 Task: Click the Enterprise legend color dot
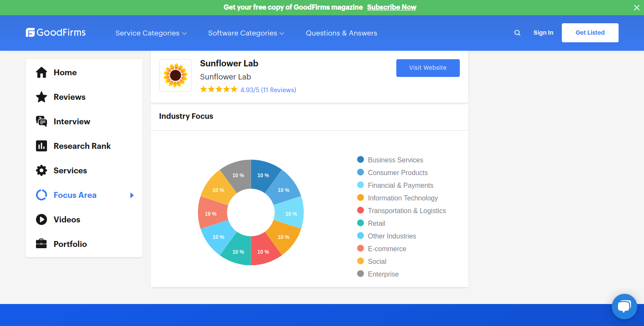361,274
